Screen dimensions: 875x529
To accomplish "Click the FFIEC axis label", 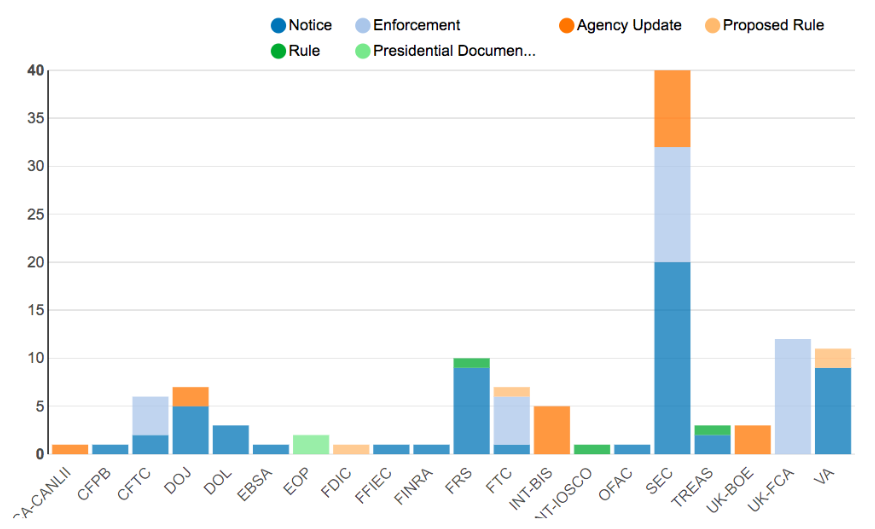I will point(373,485).
